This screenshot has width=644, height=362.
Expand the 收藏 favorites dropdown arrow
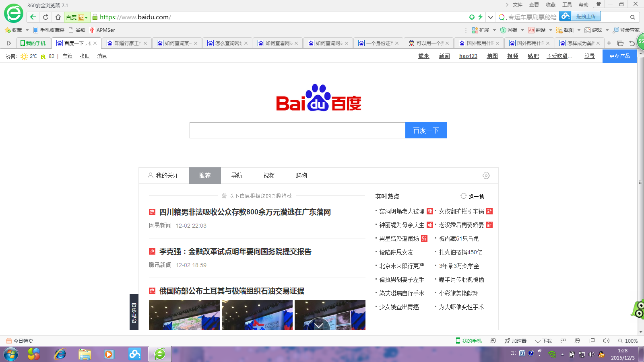pos(27,30)
